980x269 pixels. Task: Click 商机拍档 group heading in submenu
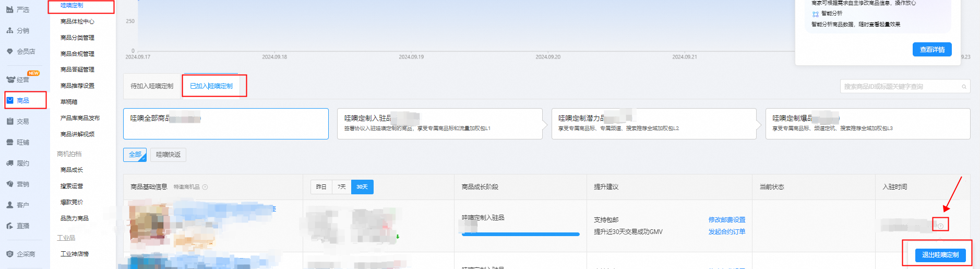(69, 154)
